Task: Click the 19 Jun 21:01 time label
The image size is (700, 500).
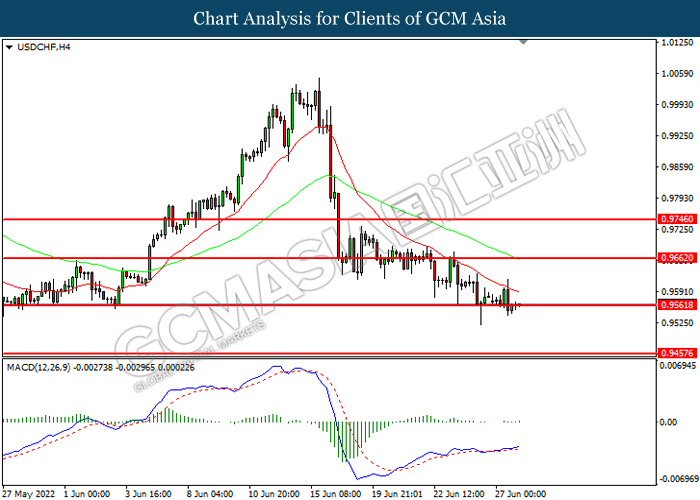Action: click(397, 494)
